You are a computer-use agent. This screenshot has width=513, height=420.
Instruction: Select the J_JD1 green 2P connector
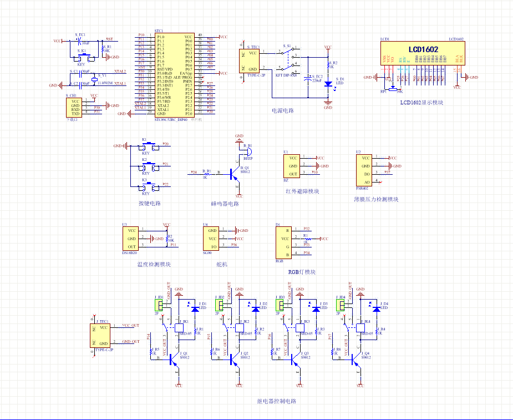tap(160, 305)
